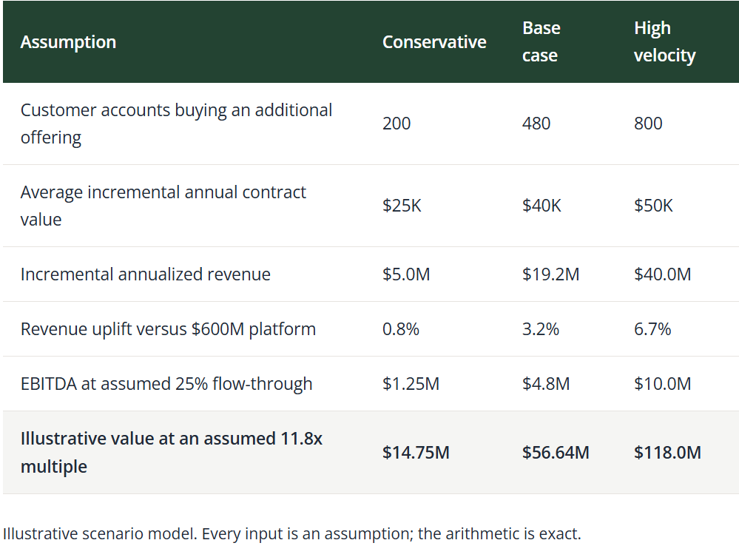Select the $1.25M EBITDA cell

(x=411, y=384)
